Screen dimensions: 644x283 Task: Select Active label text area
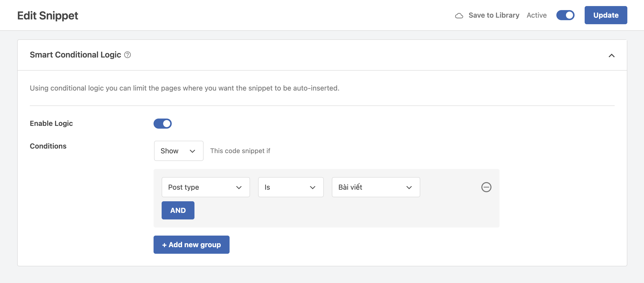pos(537,15)
